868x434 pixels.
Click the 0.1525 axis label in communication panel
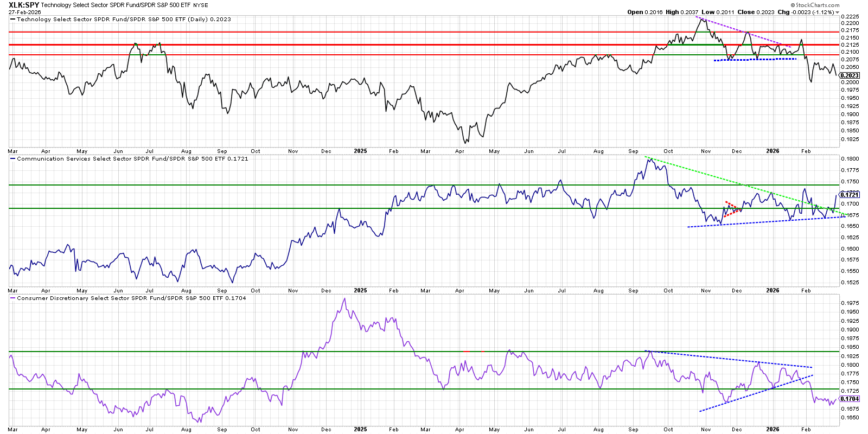pyautogui.click(x=850, y=282)
